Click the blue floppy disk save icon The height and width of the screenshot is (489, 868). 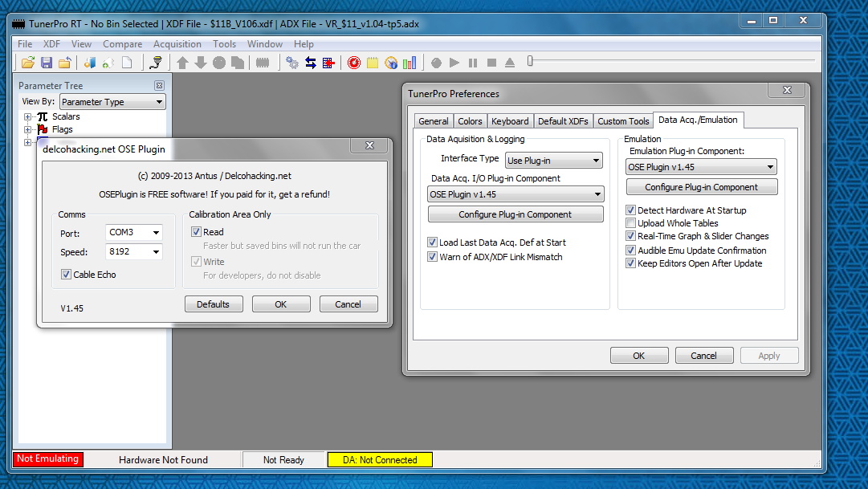(x=47, y=63)
